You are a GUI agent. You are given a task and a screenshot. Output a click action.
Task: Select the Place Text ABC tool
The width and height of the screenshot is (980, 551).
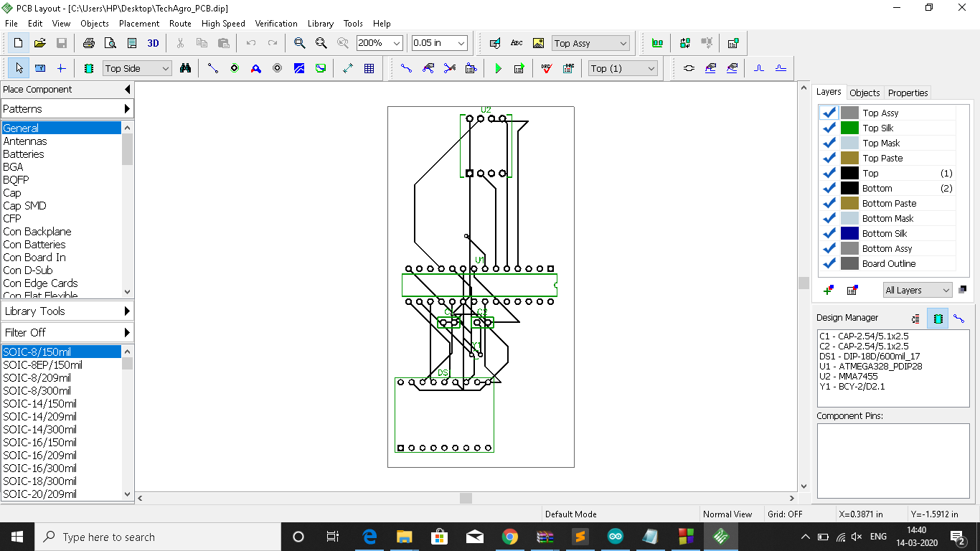[517, 43]
